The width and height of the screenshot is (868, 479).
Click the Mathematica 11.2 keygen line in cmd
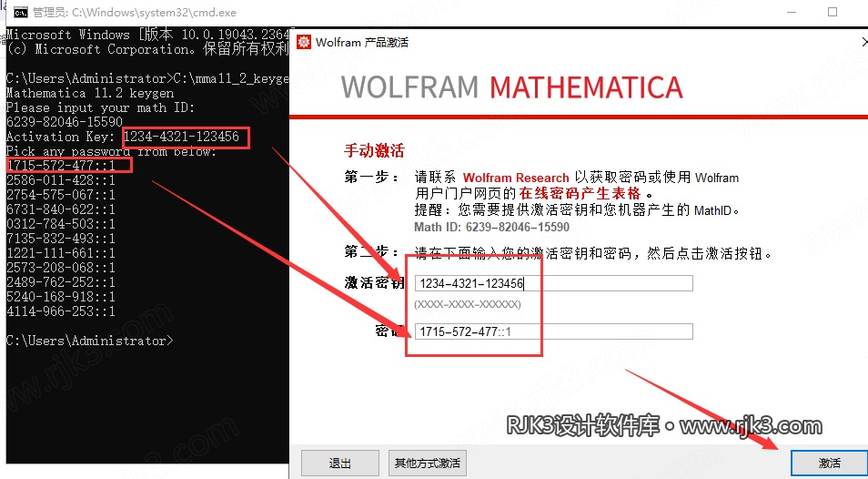tap(90, 93)
